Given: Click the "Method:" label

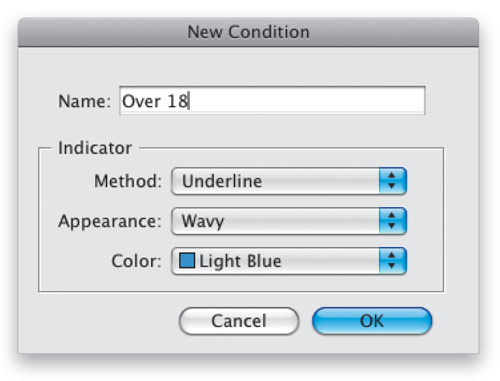Looking at the screenshot, I should coord(128,181).
